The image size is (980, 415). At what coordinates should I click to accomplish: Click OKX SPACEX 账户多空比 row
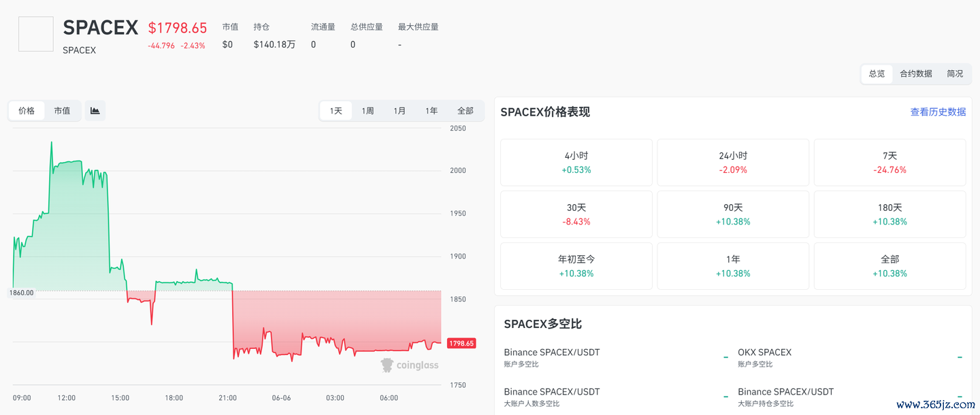coord(850,357)
